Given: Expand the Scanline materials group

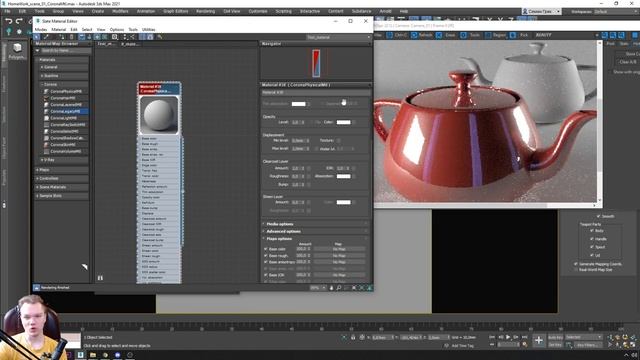Looking at the screenshot, I should pyautogui.click(x=63, y=76).
